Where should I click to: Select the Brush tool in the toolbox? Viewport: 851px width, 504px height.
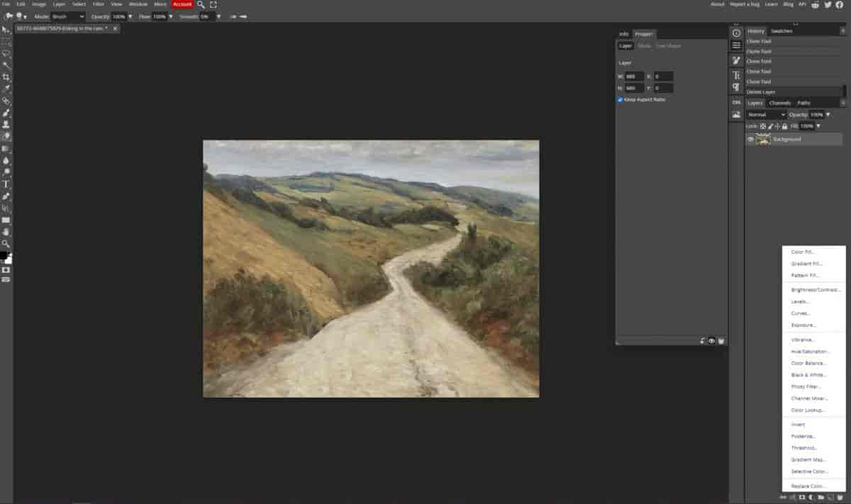[x=6, y=113]
